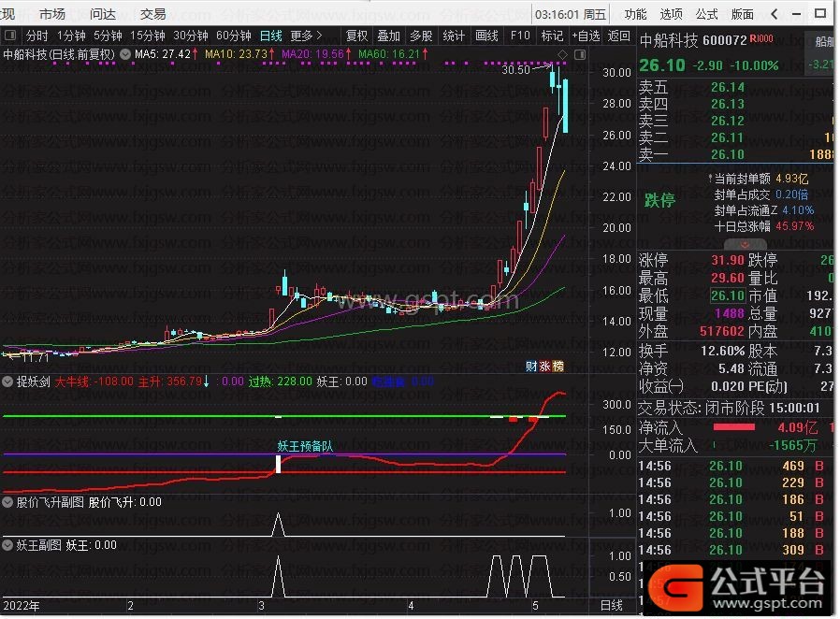Viewport: 840px width, 619px height.
Task: Click the 大单流入 amount -1565万
Action: coord(793,445)
